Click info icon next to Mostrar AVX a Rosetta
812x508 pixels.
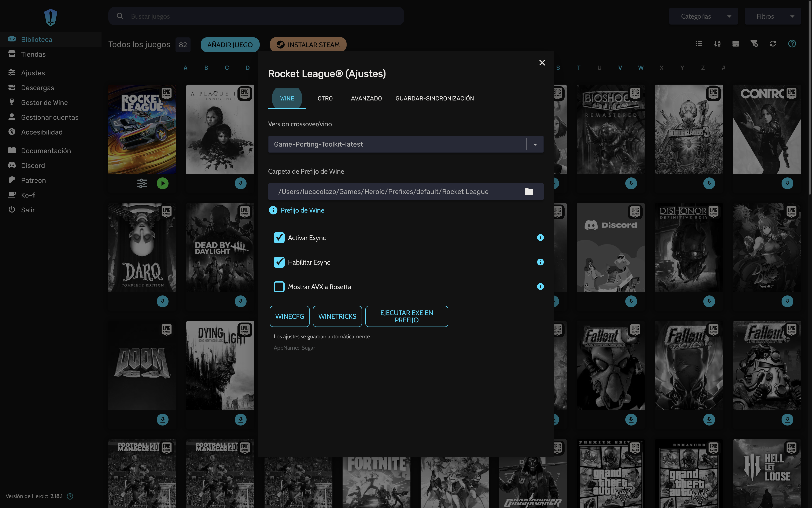click(540, 287)
